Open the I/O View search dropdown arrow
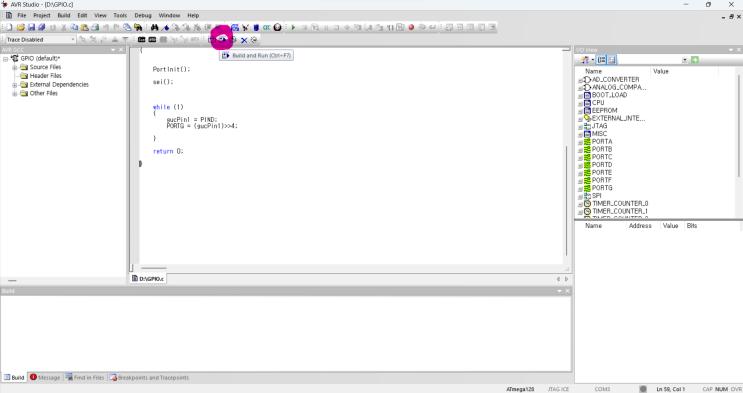 [685, 60]
